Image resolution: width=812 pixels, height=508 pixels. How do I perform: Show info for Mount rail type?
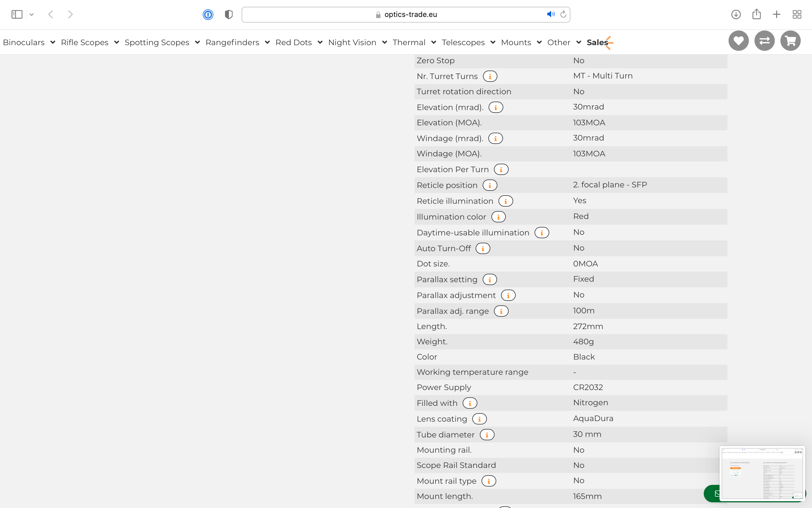pos(489,481)
